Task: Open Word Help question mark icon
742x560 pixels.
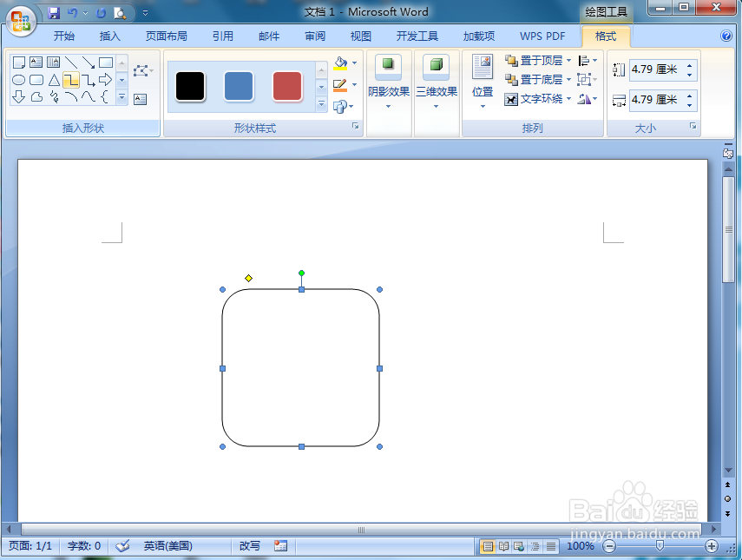Action: click(x=726, y=36)
